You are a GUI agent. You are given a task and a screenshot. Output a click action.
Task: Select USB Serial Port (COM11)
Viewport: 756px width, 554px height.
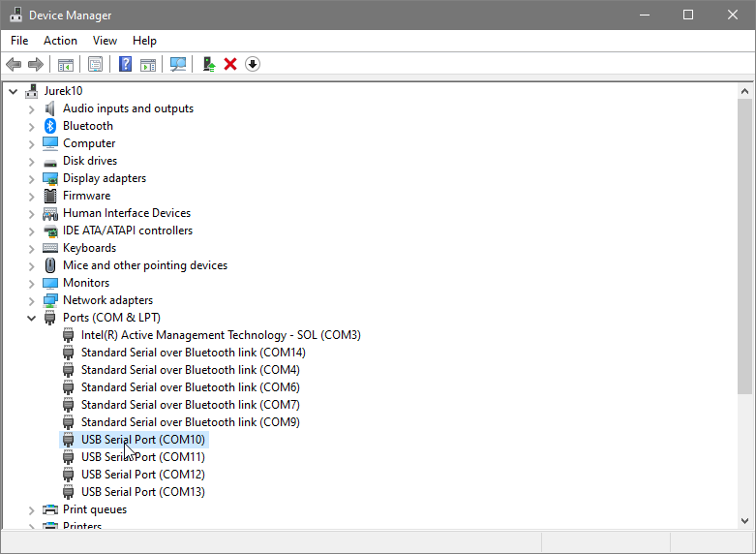143,457
